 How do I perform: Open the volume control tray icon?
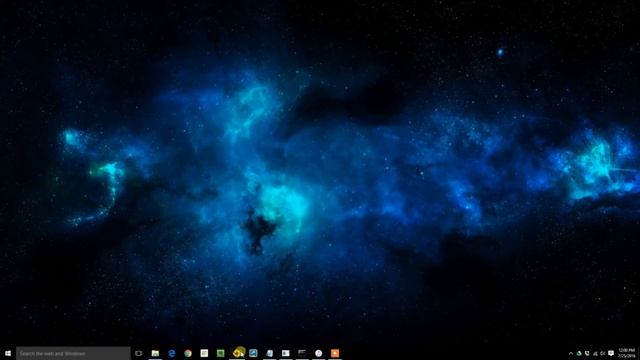pyautogui.click(x=603, y=353)
